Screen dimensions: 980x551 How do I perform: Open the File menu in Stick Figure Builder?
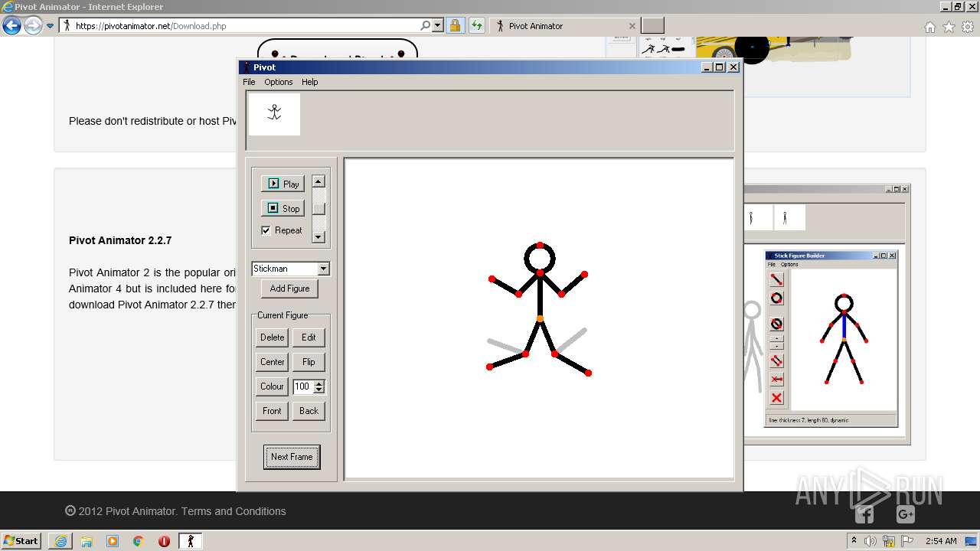[x=772, y=265]
